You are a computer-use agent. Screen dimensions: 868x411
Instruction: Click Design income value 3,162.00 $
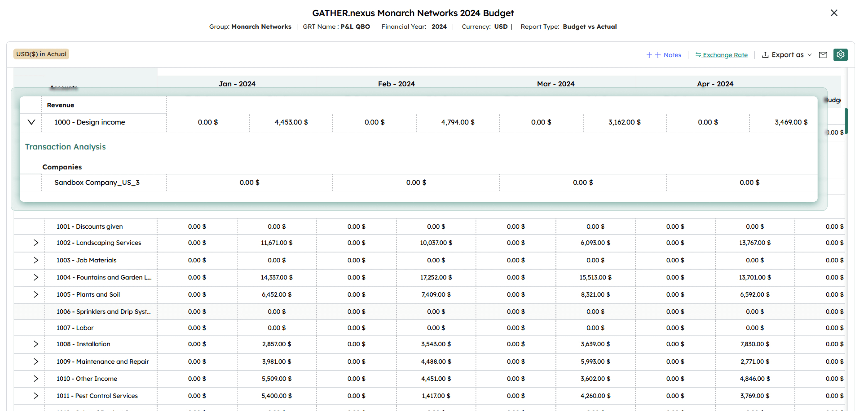(624, 122)
